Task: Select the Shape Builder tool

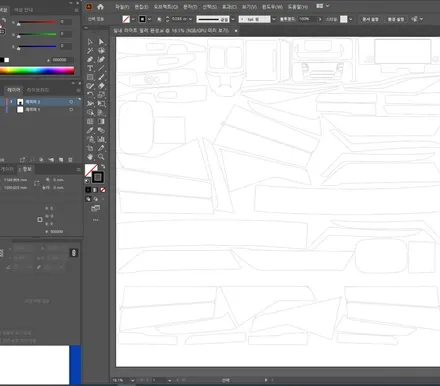Action: [x=90, y=113]
